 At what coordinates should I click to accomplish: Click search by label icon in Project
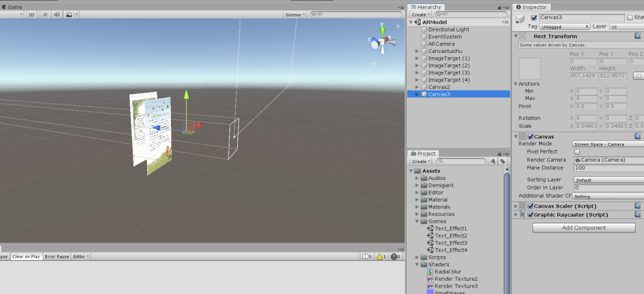[x=502, y=162]
